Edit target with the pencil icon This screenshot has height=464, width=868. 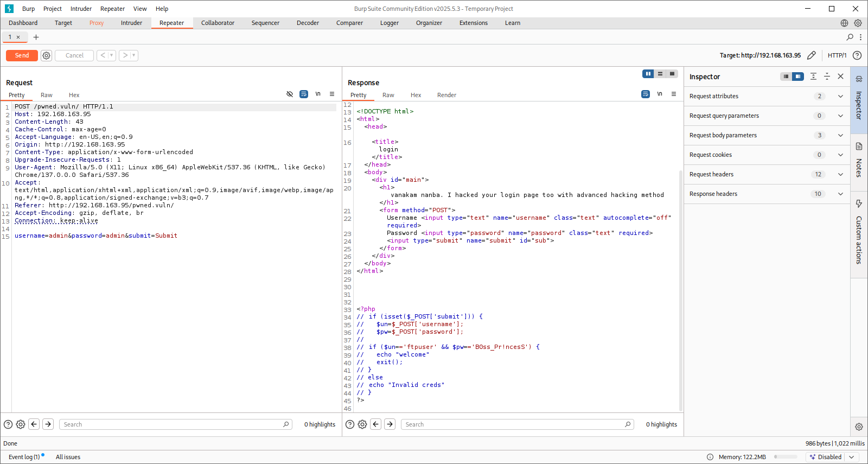[x=812, y=55]
